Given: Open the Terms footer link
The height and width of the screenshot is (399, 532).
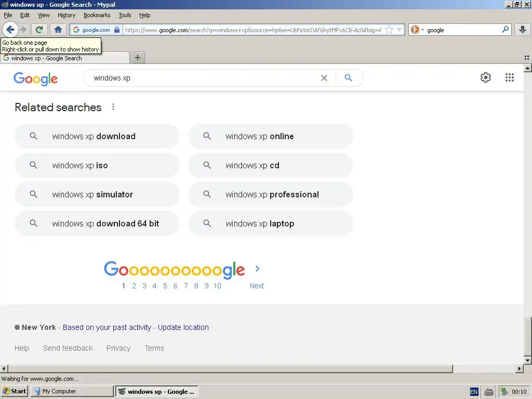Looking at the screenshot, I should click(154, 348).
